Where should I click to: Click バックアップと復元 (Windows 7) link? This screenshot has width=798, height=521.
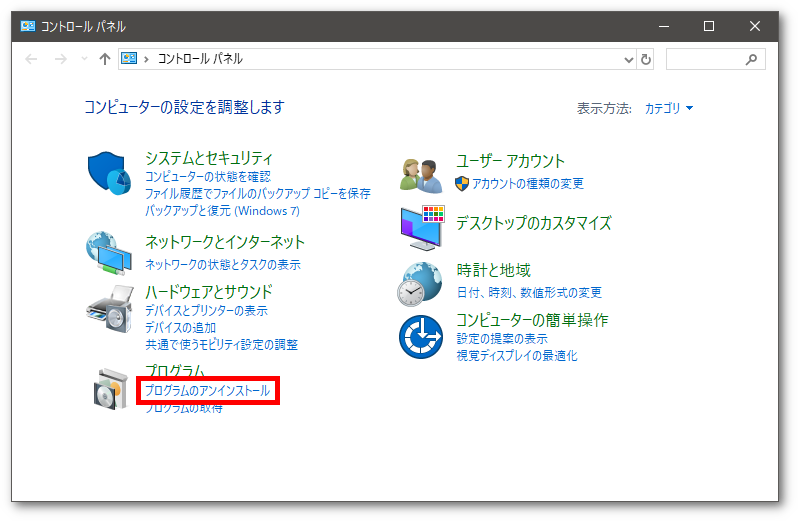point(222,211)
